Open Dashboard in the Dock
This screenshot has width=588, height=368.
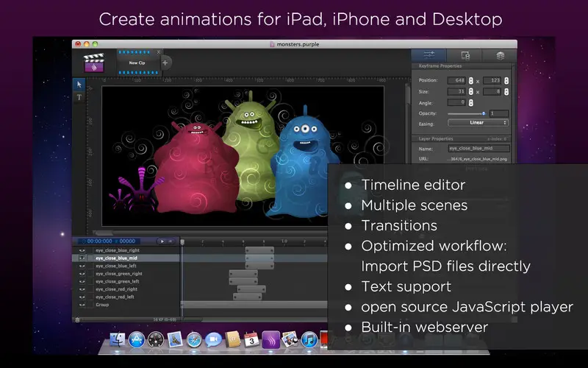(x=156, y=340)
